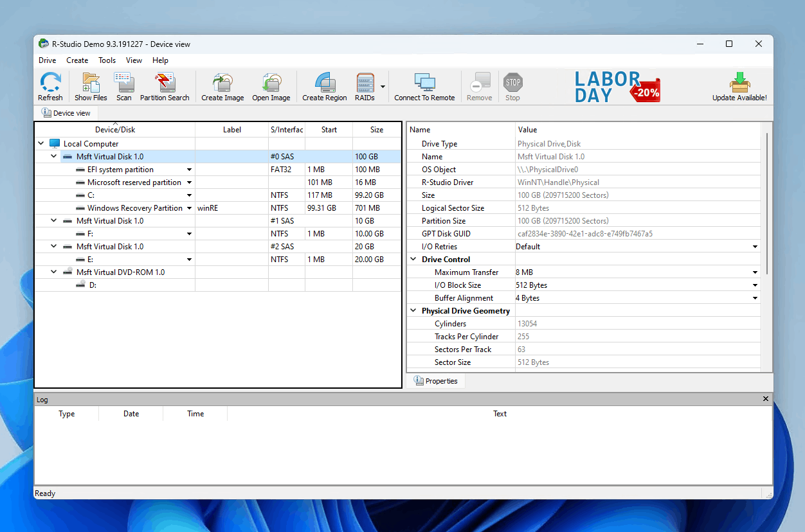Click the D: disc volume icon
Image resolution: width=805 pixels, height=532 pixels.
click(x=80, y=284)
